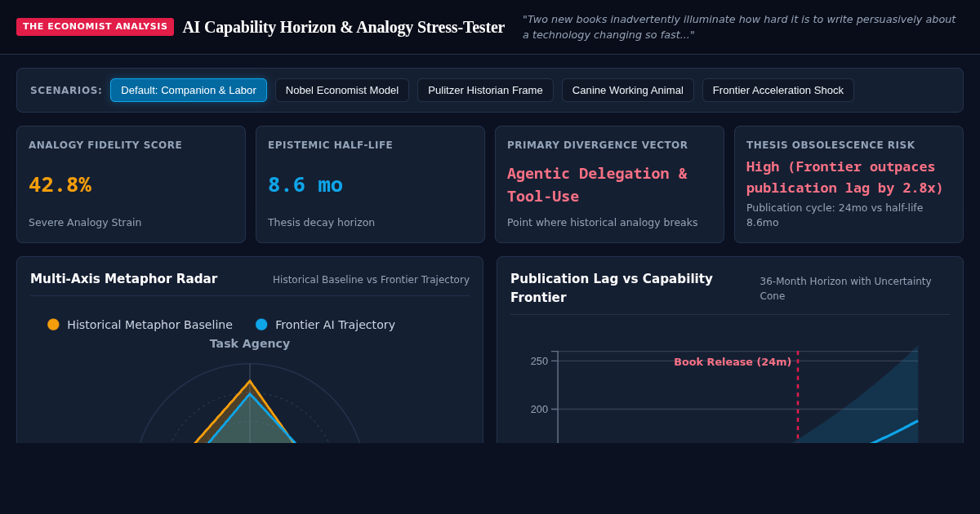Click Point where historical analogy breaks caption
Viewport: 980px width, 514px height.
pos(603,223)
